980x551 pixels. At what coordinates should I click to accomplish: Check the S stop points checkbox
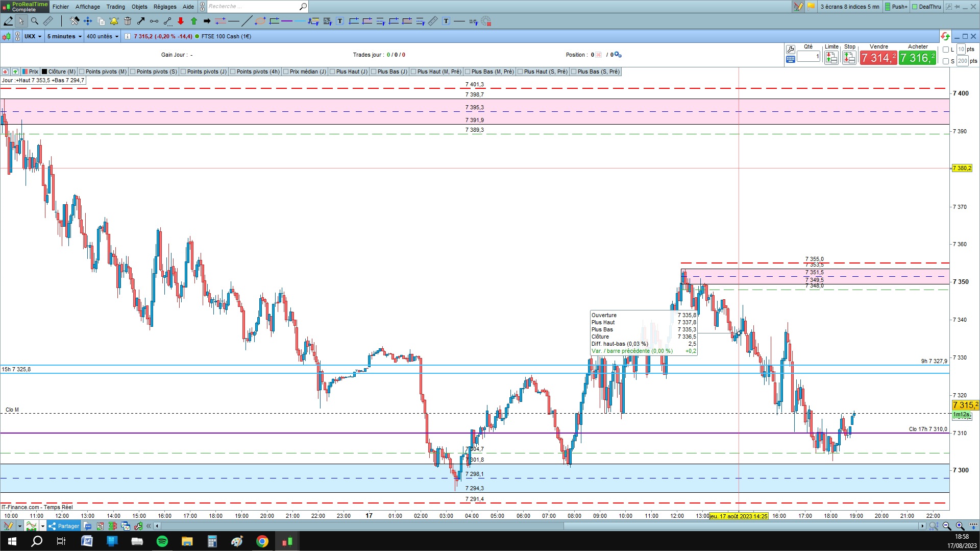coord(946,61)
